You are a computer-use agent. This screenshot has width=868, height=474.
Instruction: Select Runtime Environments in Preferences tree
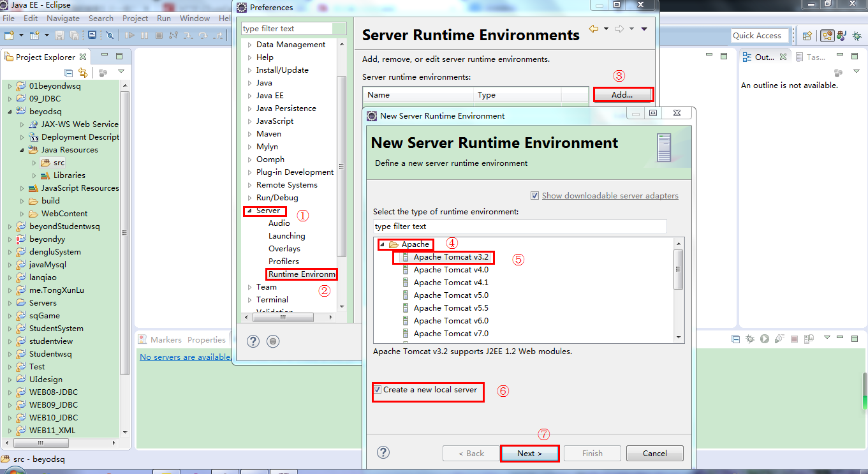tap(302, 274)
